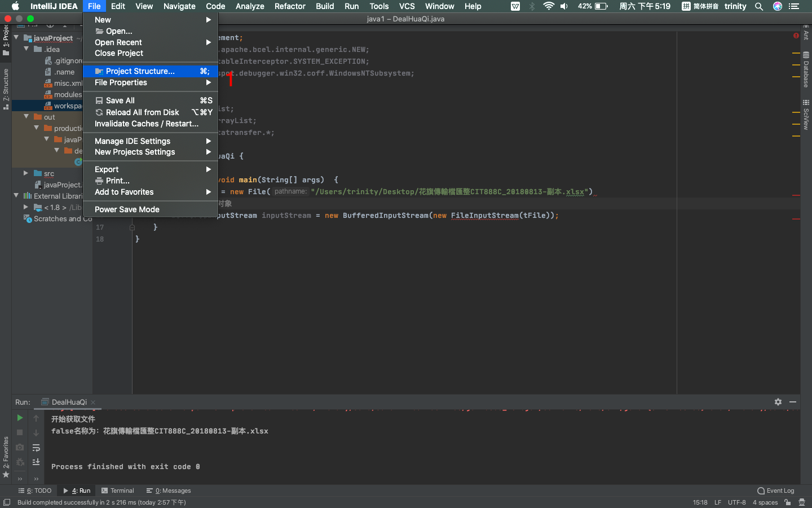Open the Event Log
The width and height of the screenshot is (812, 508).
pos(775,491)
